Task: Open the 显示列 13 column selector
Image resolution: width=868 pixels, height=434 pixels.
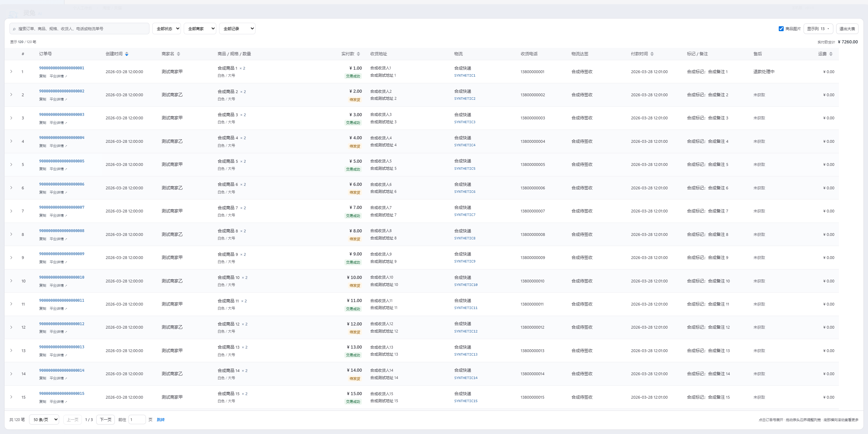Action: pyautogui.click(x=818, y=29)
